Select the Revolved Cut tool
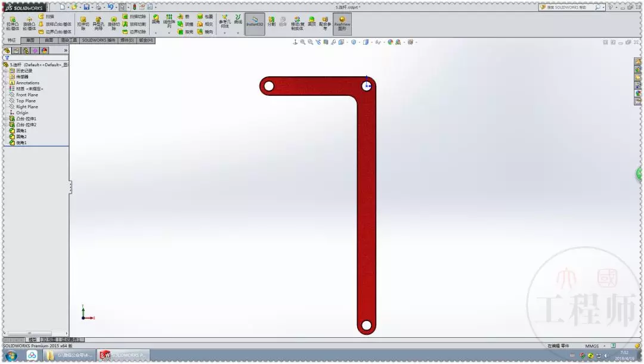 (113, 23)
